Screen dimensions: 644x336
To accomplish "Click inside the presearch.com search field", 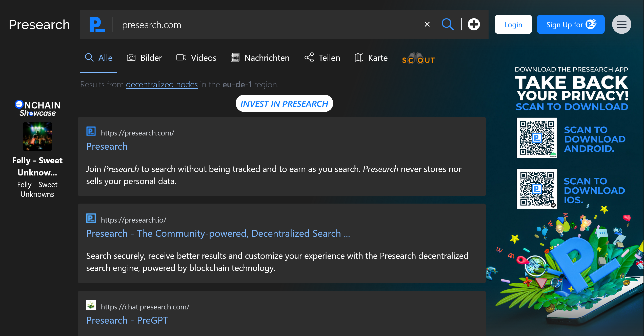I will tap(268, 25).
